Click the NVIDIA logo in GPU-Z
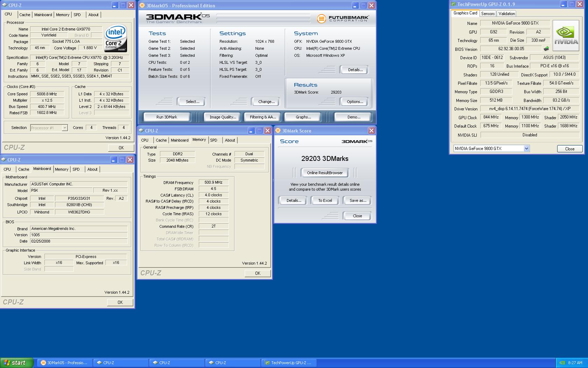The width and height of the screenshot is (588, 368). click(x=566, y=36)
